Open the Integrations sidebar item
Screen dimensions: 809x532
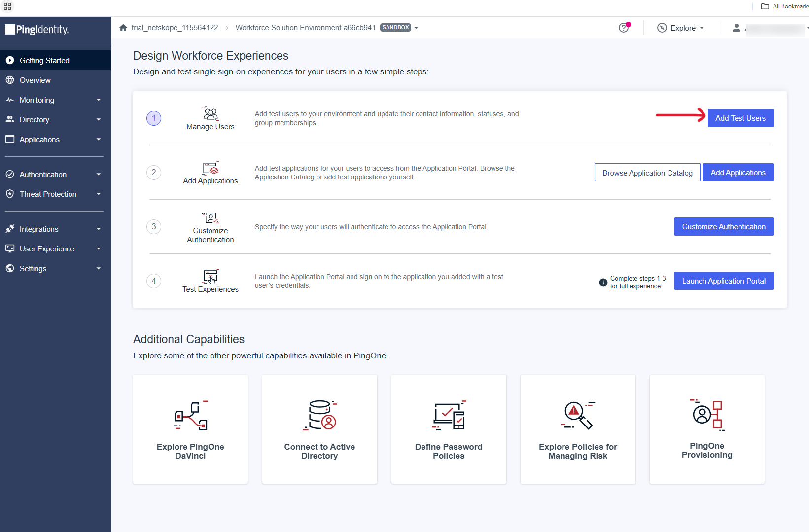tap(55, 229)
